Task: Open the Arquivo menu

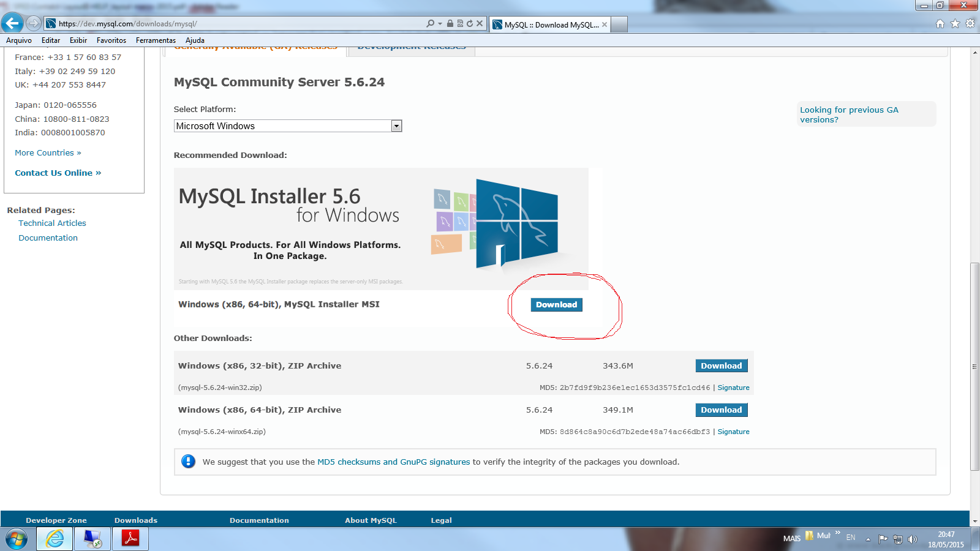Action: (x=19, y=40)
